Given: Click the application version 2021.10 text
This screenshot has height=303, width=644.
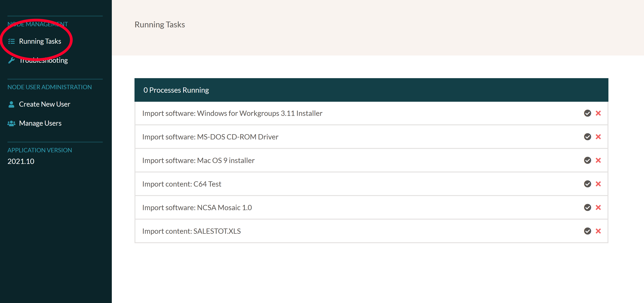Looking at the screenshot, I should click(x=21, y=161).
